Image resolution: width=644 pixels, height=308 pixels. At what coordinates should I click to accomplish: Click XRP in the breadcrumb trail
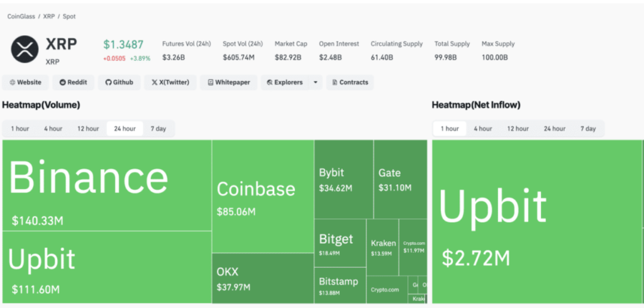(49, 16)
